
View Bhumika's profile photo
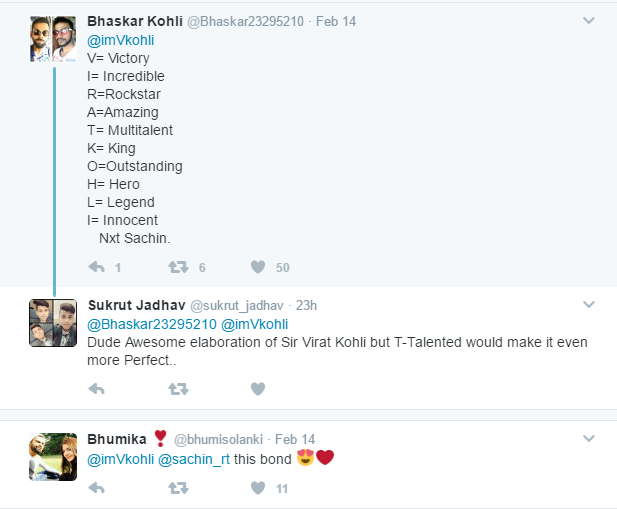pyautogui.click(x=53, y=457)
